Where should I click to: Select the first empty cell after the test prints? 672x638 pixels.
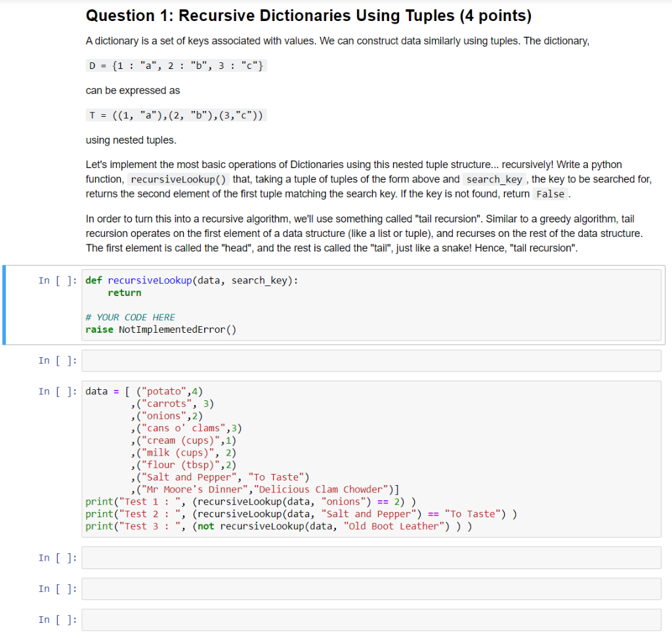pos(371,557)
